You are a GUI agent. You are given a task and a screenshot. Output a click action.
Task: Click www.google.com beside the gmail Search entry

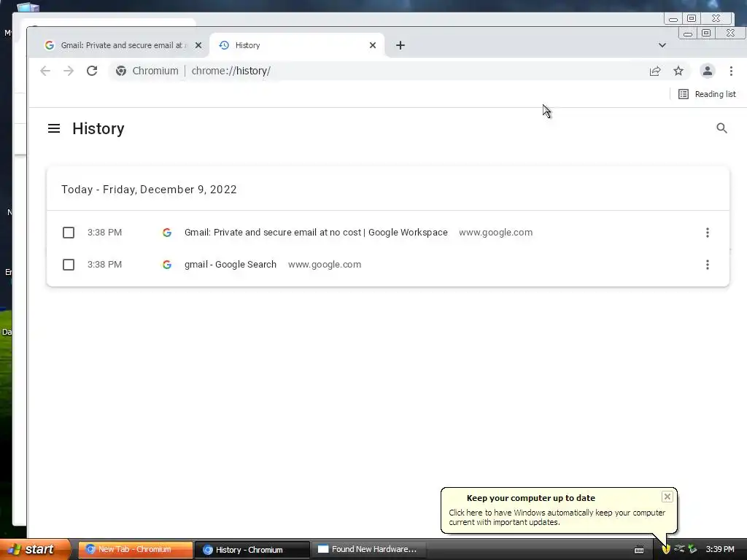325,264
